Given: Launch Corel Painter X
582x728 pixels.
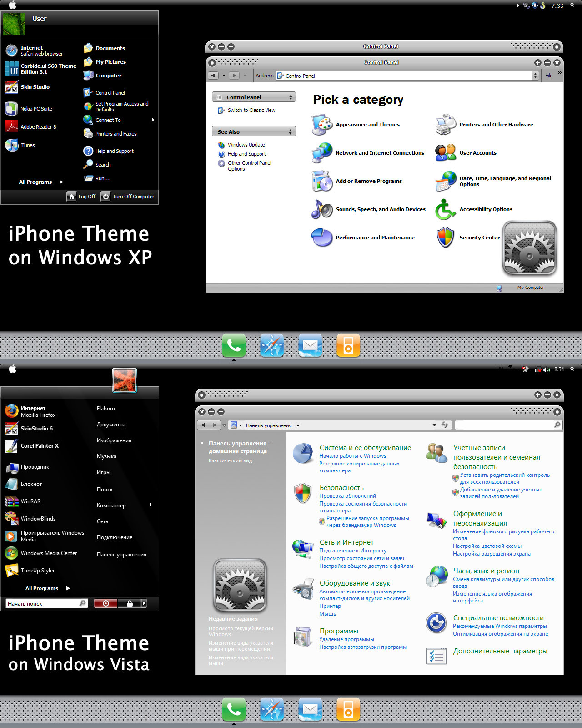Looking at the screenshot, I should 32,446.
